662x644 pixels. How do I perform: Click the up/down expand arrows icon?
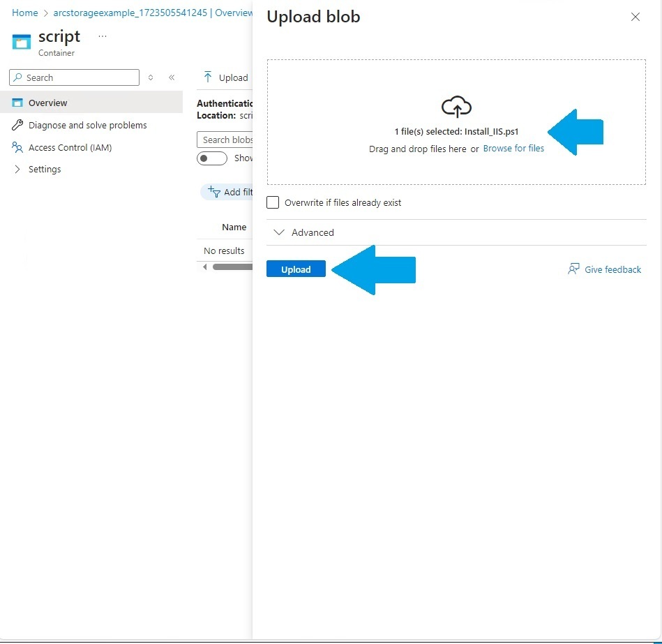151,77
